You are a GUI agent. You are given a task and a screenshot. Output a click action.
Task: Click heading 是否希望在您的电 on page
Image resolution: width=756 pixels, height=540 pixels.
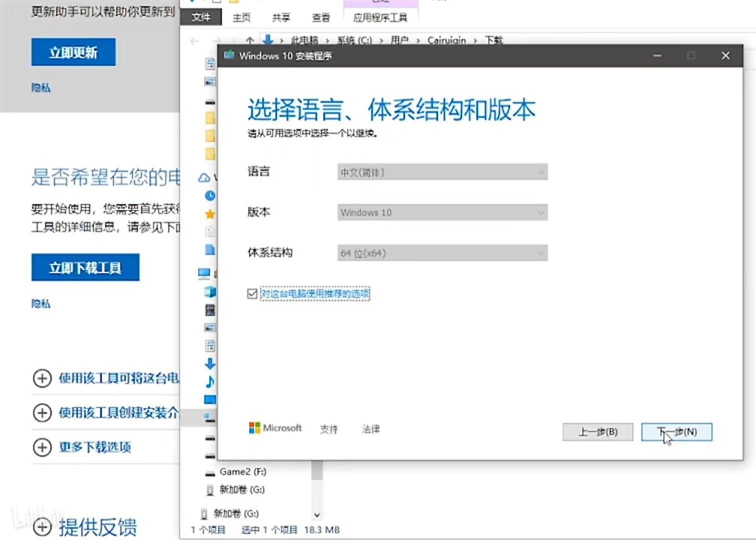pos(106,177)
